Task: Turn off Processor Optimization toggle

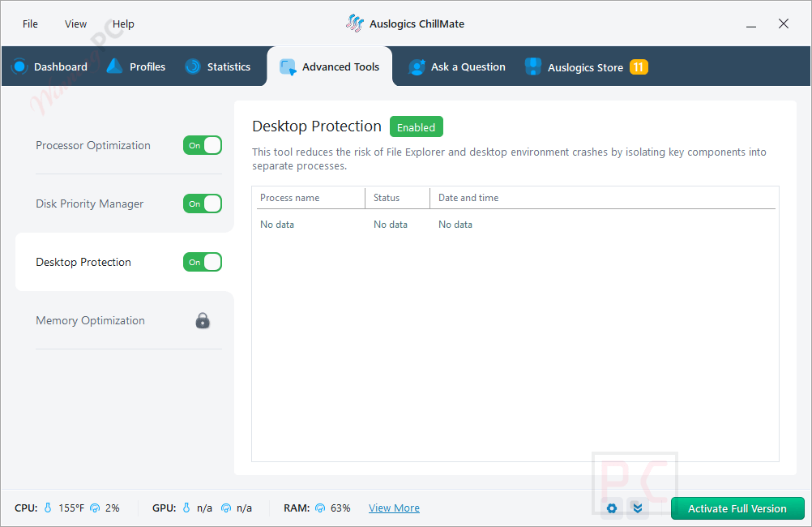Action: [203, 146]
